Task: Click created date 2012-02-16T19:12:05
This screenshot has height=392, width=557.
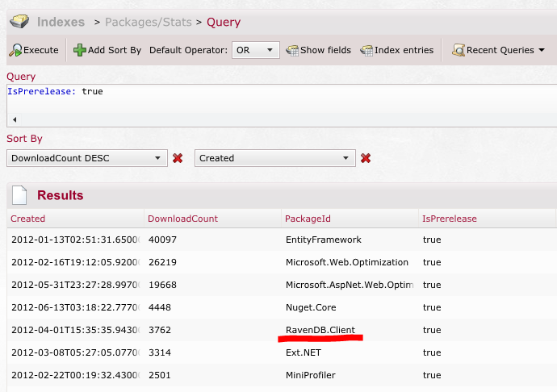Action: 76,262
